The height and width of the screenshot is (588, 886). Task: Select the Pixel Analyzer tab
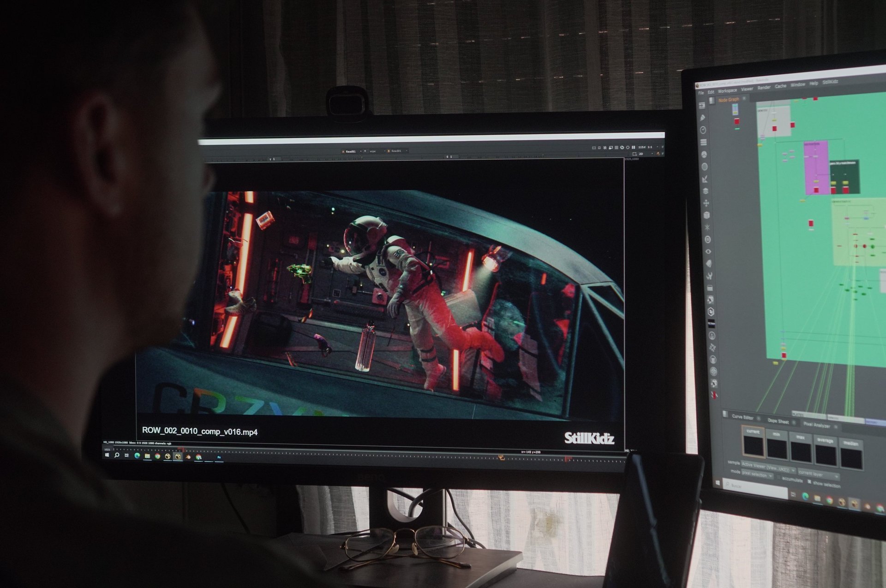tap(816, 425)
